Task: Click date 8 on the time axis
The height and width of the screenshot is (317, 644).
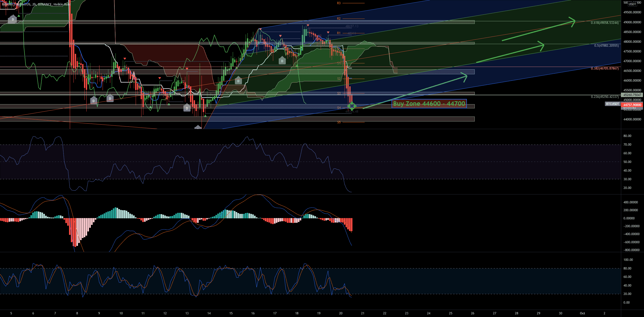Action: coord(77,313)
